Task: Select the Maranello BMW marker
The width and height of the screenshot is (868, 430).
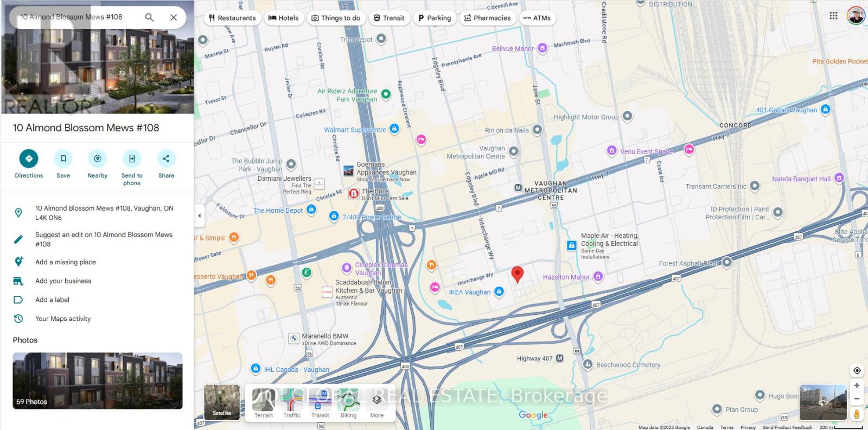Action: pos(293,338)
